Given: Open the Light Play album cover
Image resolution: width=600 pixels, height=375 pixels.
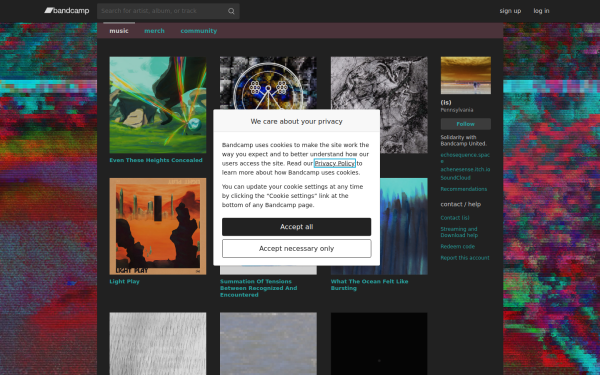Looking at the screenshot, I should pyautogui.click(x=158, y=226).
